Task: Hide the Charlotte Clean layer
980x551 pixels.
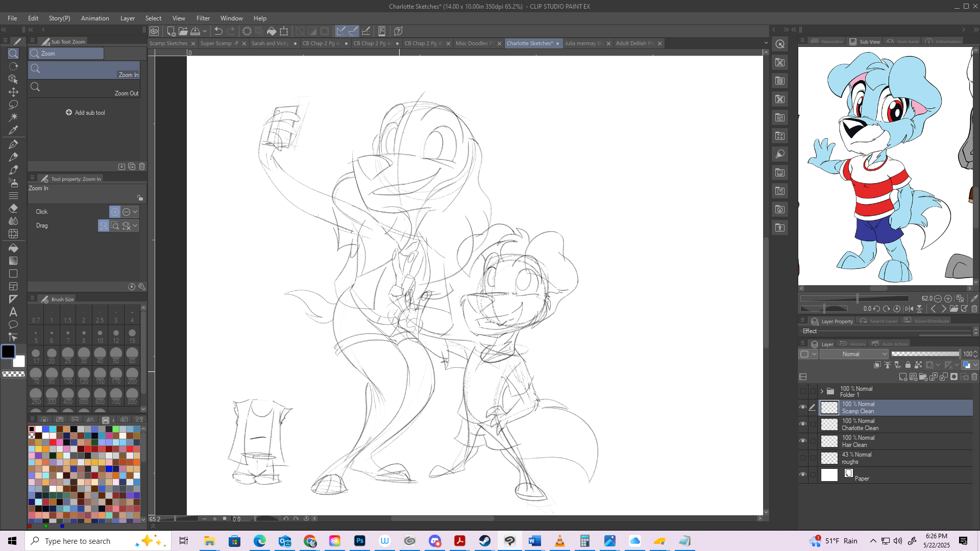Action: click(803, 424)
